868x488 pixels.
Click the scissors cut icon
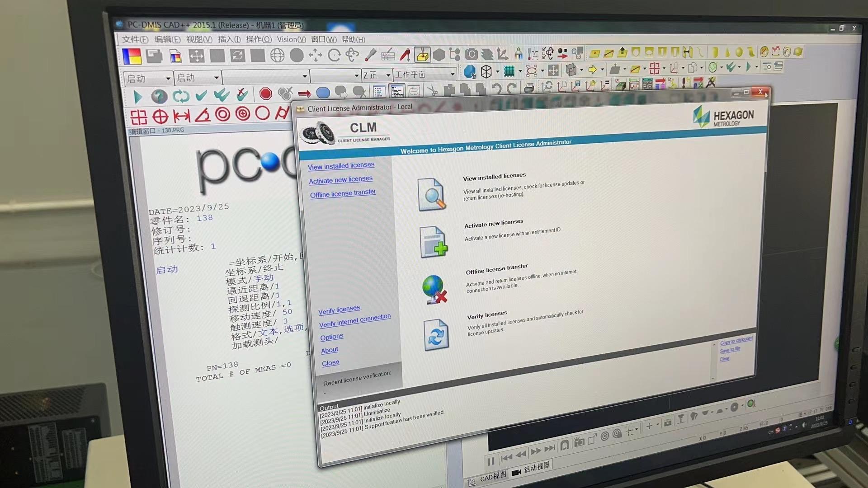coord(433,90)
